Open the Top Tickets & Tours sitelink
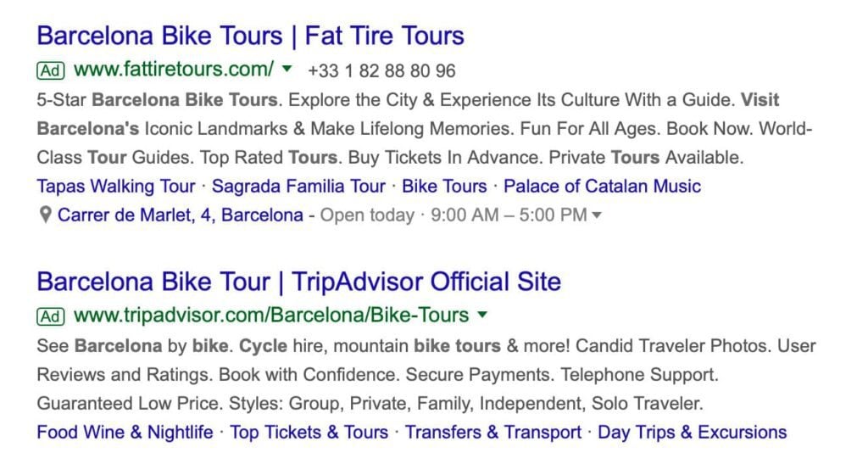The image size is (868, 475). click(309, 432)
